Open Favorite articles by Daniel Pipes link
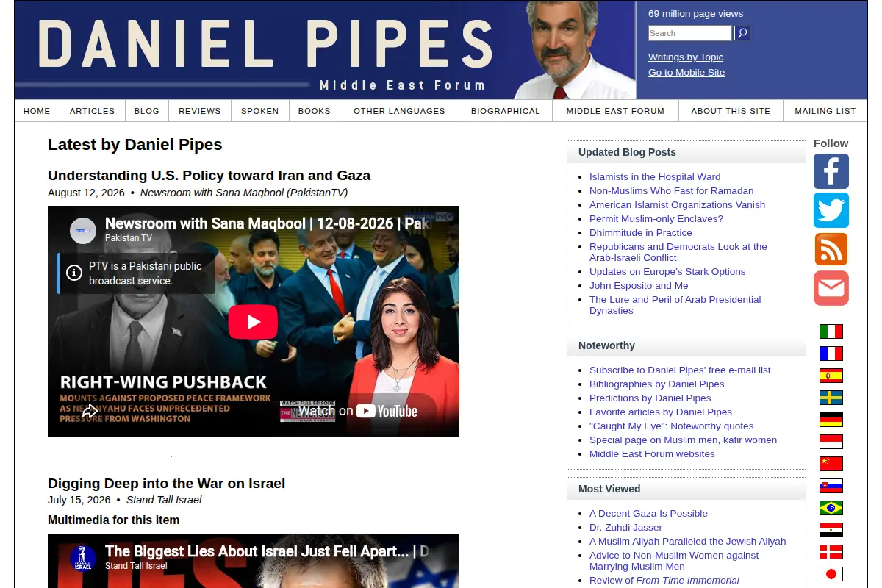Image resolution: width=882 pixels, height=588 pixels. point(661,412)
